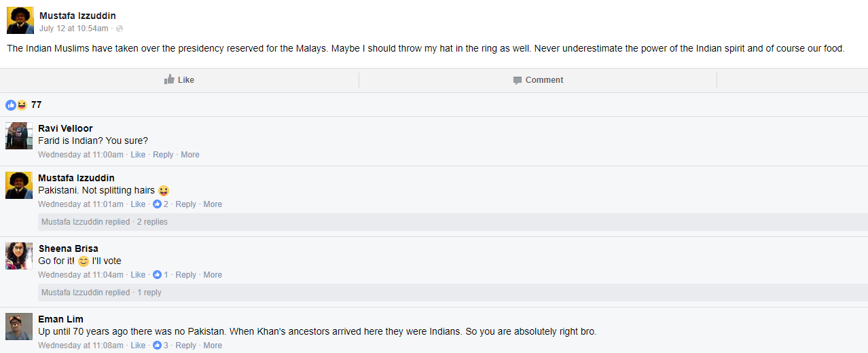Screen dimensions: 868x353
Task: Like Sheena Brisa's comment
Action: click(138, 275)
